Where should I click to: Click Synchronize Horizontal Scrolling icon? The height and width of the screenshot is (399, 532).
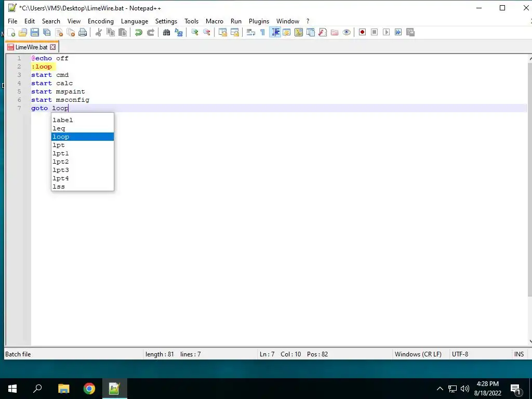(x=234, y=33)
